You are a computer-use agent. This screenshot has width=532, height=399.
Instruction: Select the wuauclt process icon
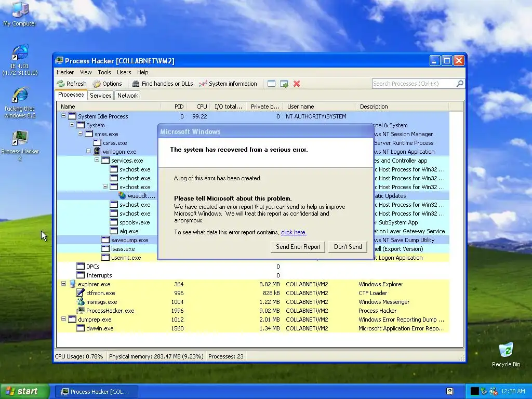(x=122, y=196)
